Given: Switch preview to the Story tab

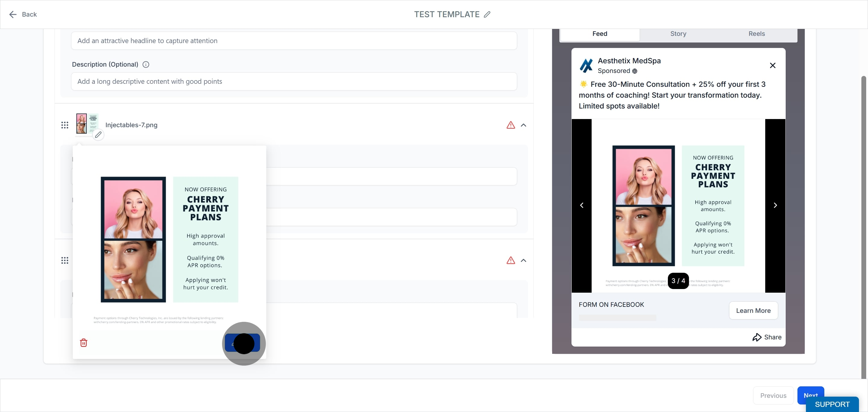Looking at the screenshot, I should (678, 34).
